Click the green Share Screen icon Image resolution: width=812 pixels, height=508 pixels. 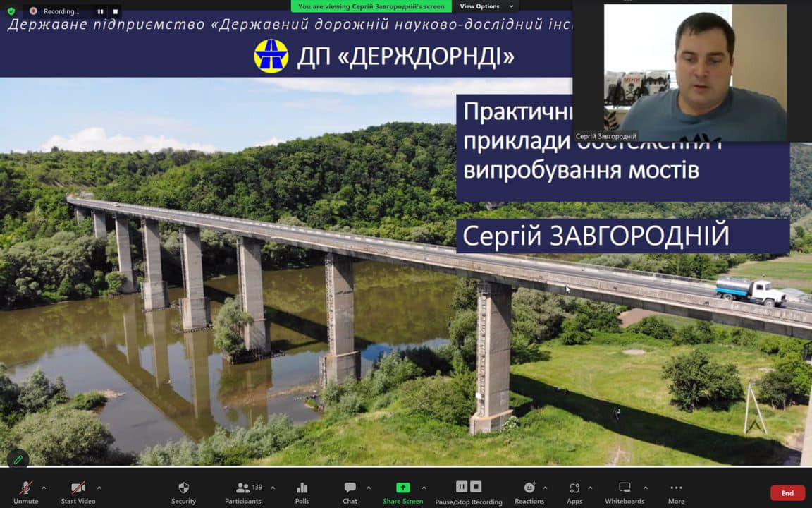click(x=402, y=488)
